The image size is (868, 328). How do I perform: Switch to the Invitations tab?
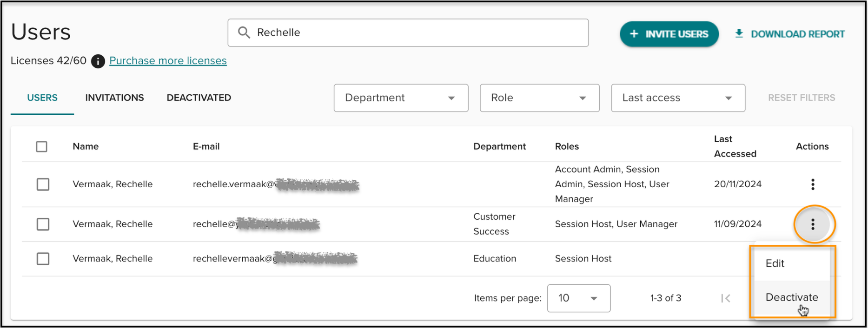click(x=114, y=98)
